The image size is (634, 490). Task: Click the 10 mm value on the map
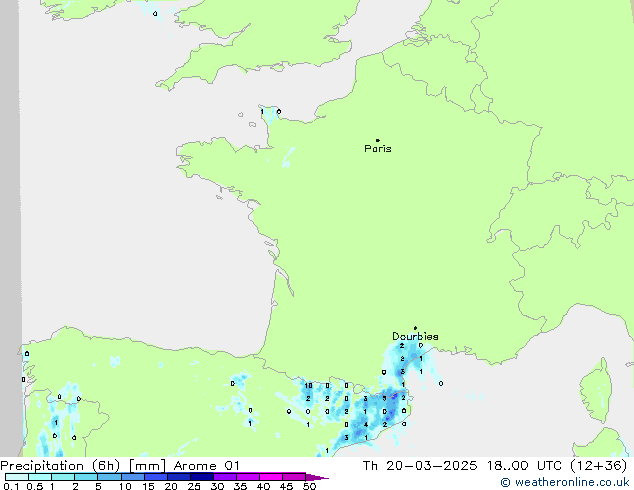(x=309, y=386)
